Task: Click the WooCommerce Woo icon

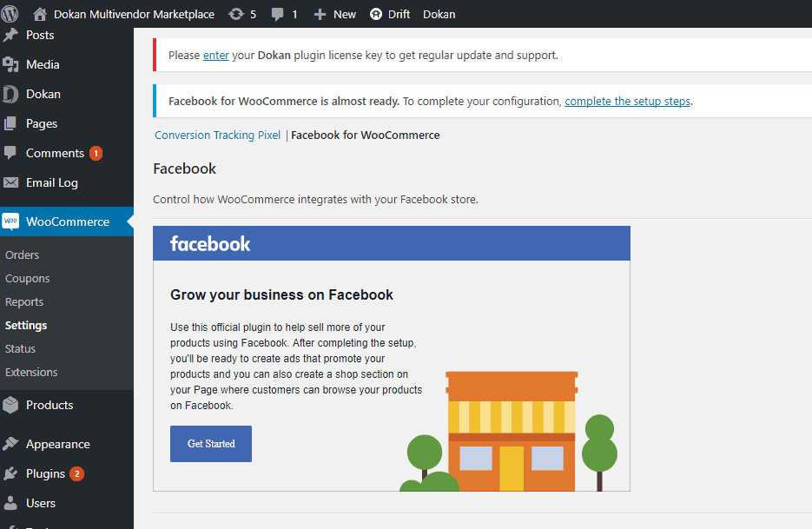Action: [x=10, y=222]
